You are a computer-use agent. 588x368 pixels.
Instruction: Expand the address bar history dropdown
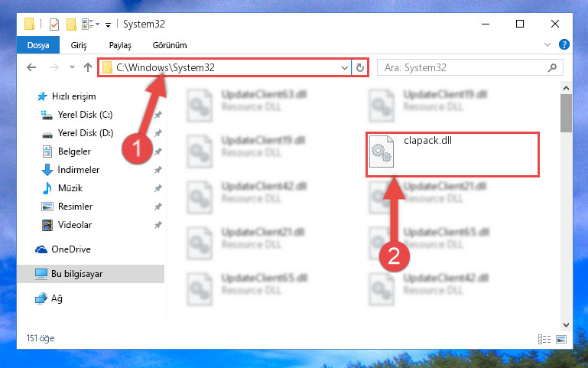point(345,68)
